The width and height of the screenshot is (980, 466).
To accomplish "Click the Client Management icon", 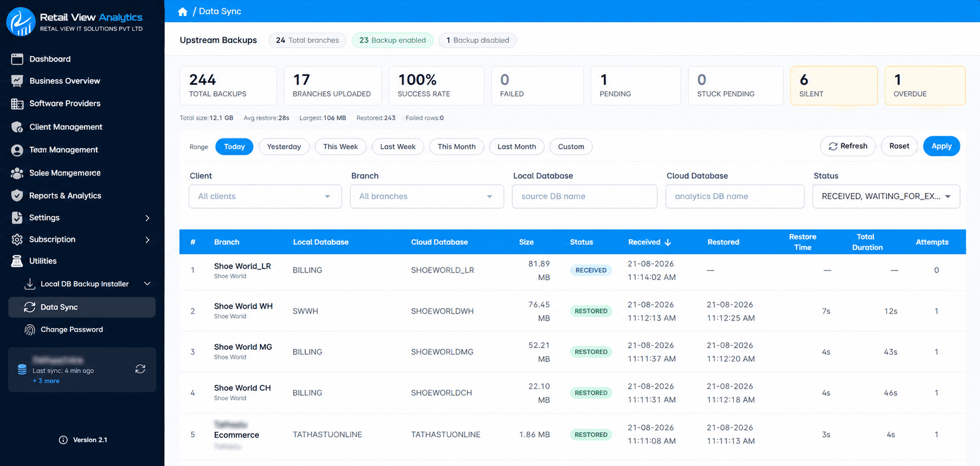I will click(17, 127).
